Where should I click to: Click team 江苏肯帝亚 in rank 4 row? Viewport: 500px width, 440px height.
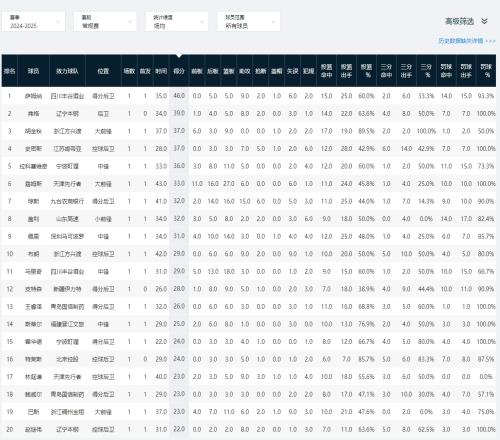[x=67, y=149]
